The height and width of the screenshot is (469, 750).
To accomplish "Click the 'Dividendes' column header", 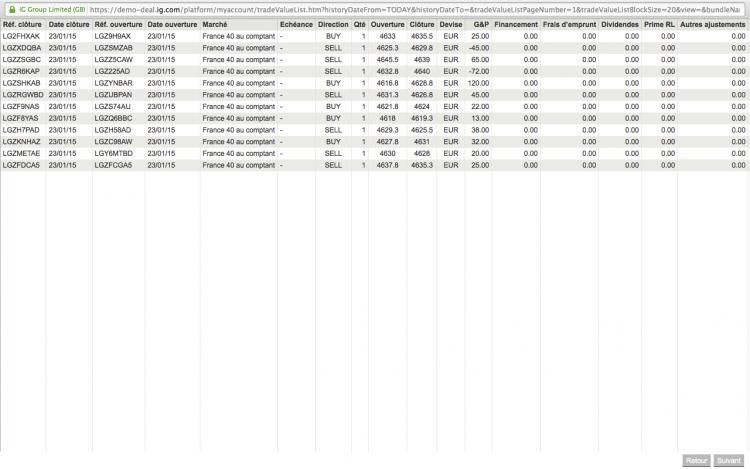I will coord(620,24).
